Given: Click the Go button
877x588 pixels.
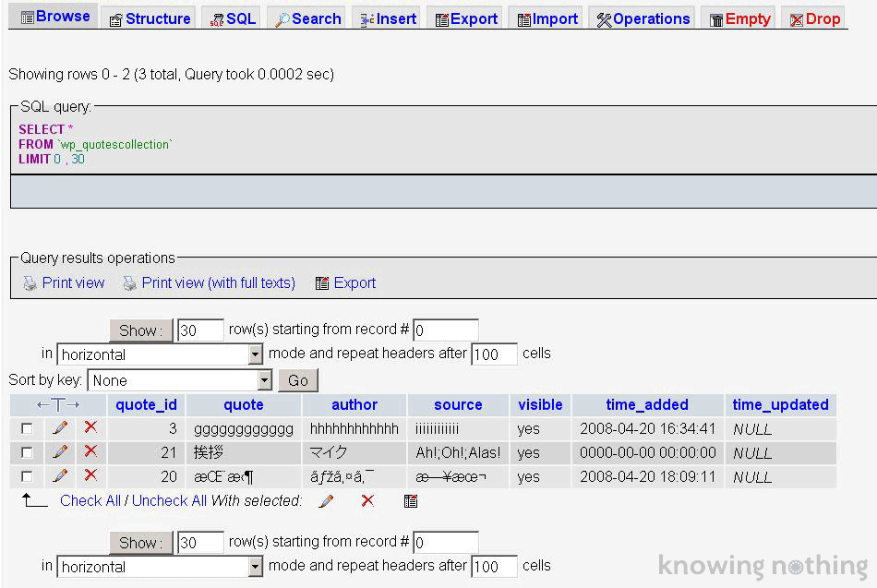Looking at the screenshot, I should 298,380.
